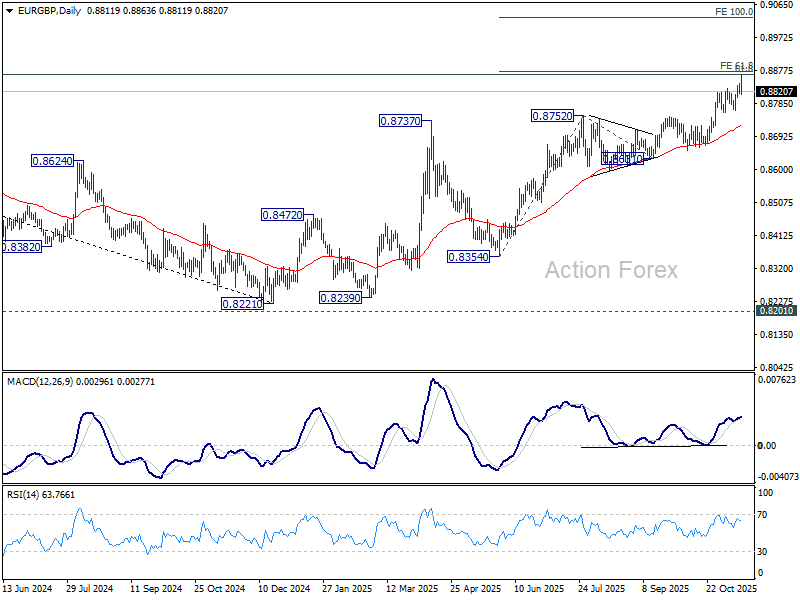Select the 22 Oct 2025 date marker
Viewport: 800px width, 600px height.
[x=731, y=588]
